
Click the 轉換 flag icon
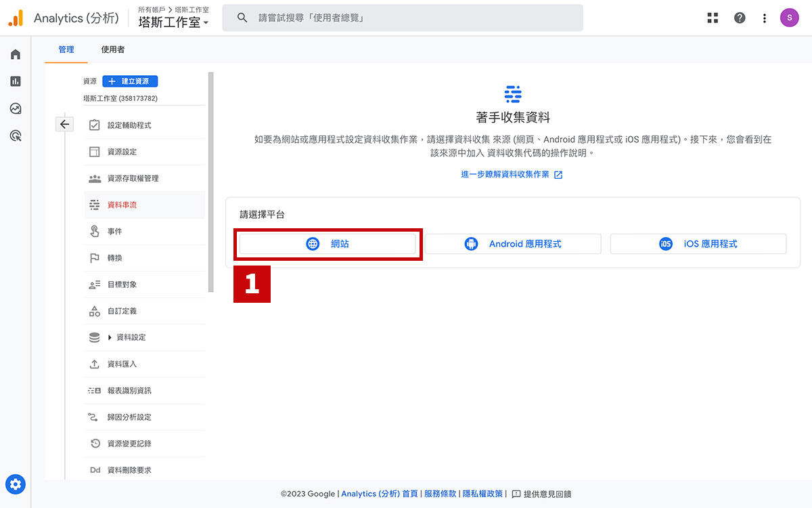click(x=95, y=258)
